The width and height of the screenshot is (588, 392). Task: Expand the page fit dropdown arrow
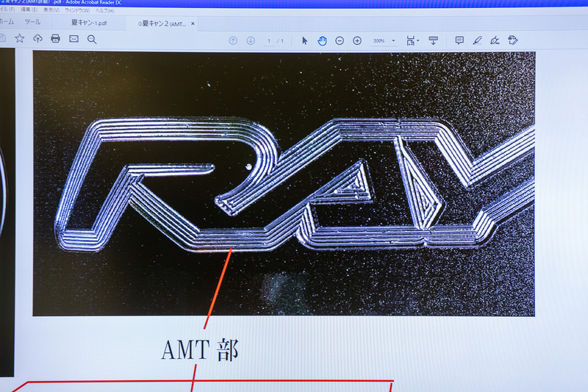(417, 40)
